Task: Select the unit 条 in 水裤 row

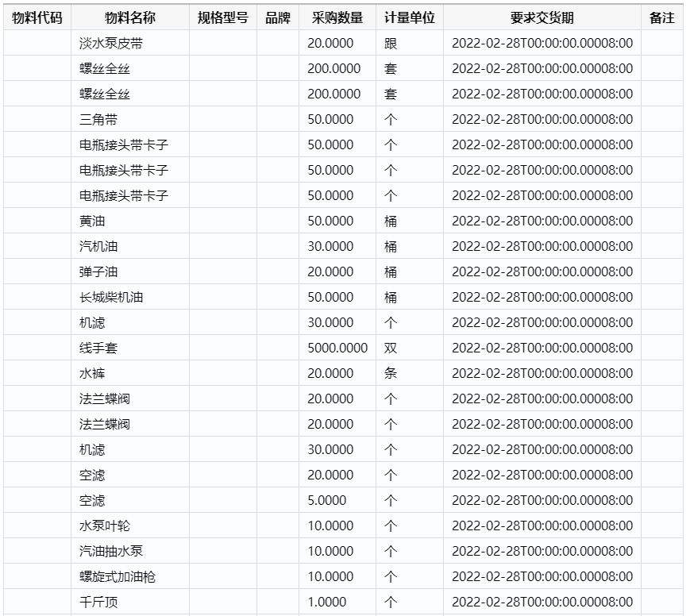Action: [410, 374]
